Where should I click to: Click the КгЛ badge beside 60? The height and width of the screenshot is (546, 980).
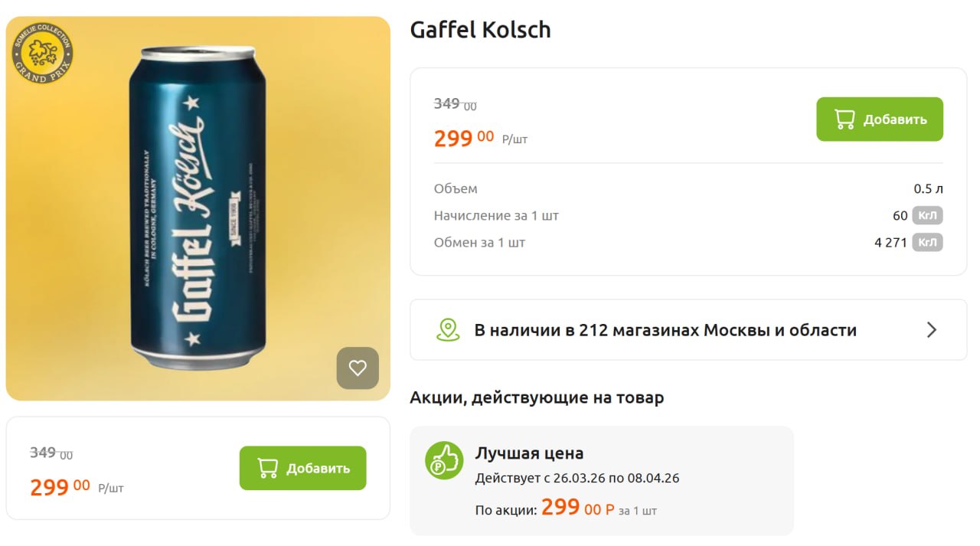927,216
